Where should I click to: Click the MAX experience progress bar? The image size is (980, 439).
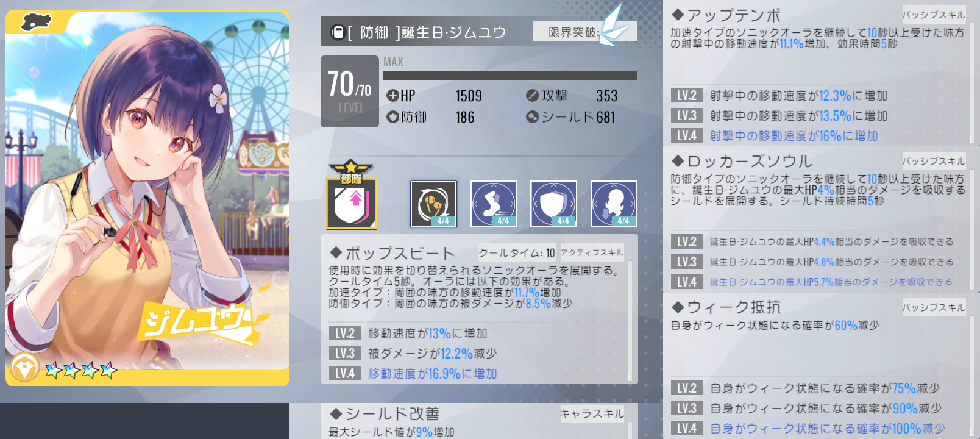(510, 76)
